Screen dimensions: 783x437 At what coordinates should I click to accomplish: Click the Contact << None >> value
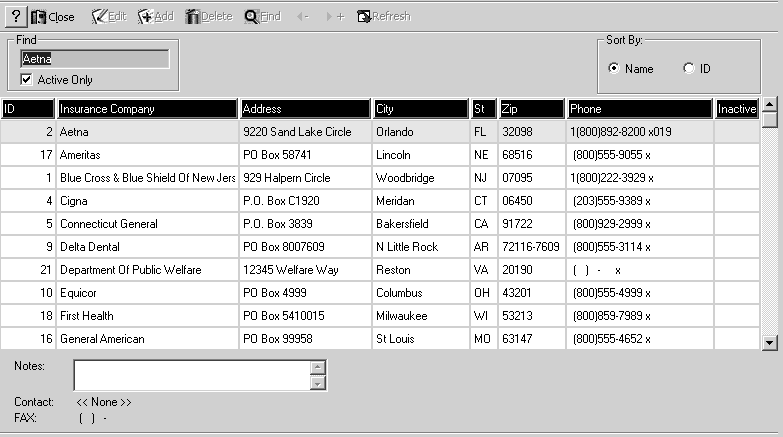104,402
